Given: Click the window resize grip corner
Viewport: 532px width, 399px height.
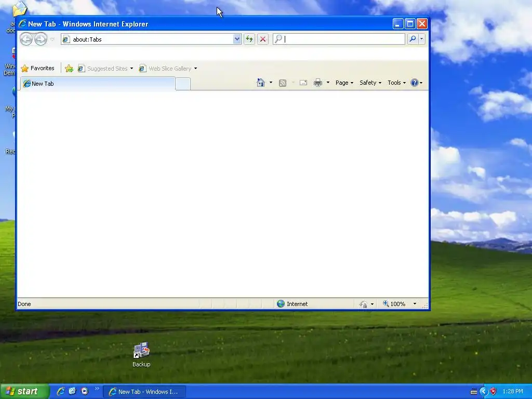Looking at the screenshot, I should point(425,305).
